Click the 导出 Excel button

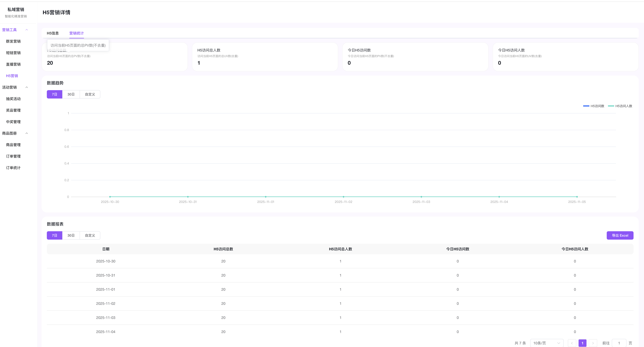[x=620, y=235]
